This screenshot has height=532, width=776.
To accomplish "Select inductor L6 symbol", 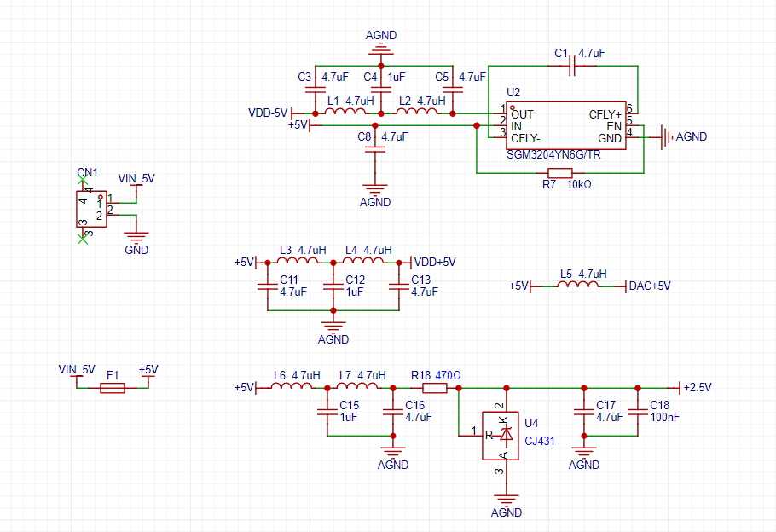I will pos(292,385).
